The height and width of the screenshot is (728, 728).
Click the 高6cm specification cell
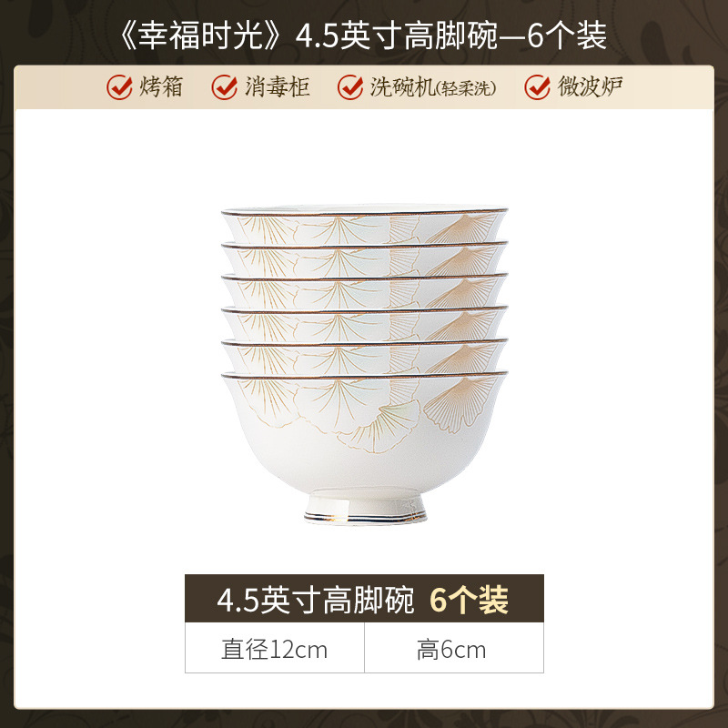tap(454, 648)
